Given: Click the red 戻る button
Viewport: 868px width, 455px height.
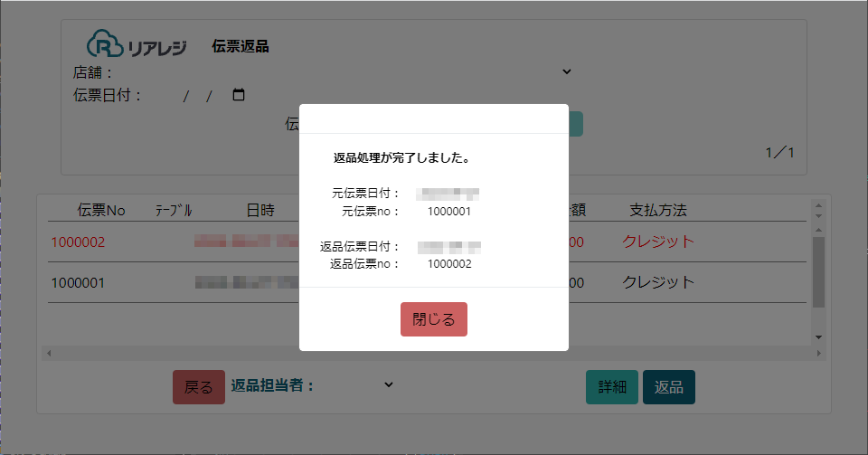Looking at the screenshot, I should [x=199, y=387].
